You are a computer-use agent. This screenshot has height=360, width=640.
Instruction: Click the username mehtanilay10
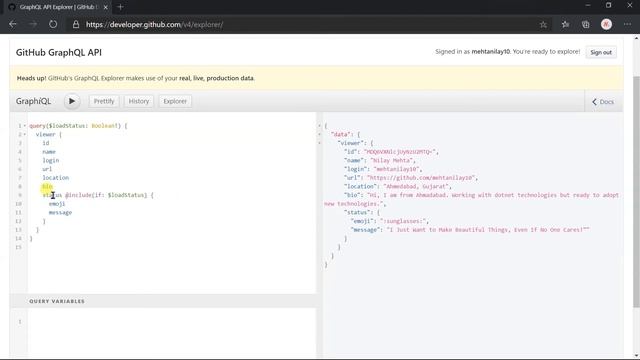coord(491,52)
